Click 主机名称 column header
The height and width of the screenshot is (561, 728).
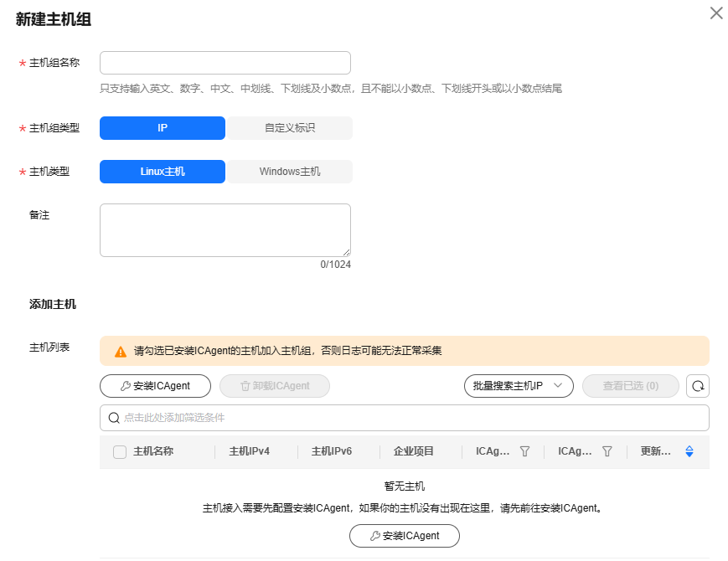click(153, 451)
